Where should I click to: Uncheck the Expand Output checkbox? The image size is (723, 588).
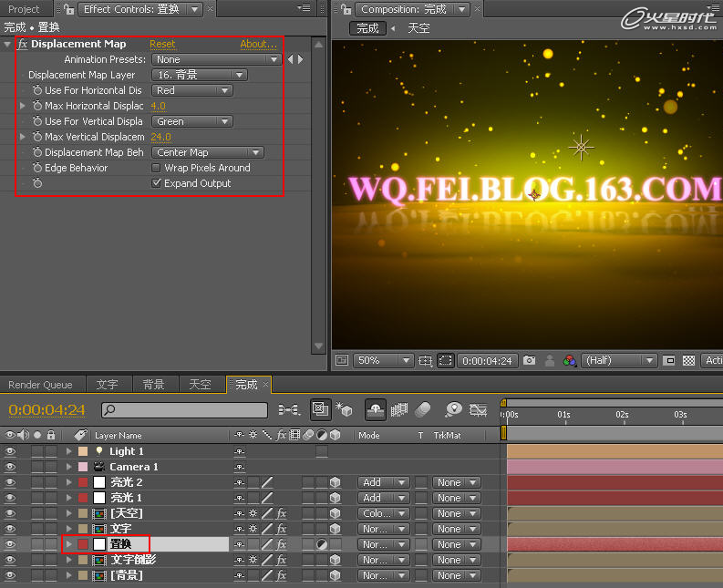156,183
